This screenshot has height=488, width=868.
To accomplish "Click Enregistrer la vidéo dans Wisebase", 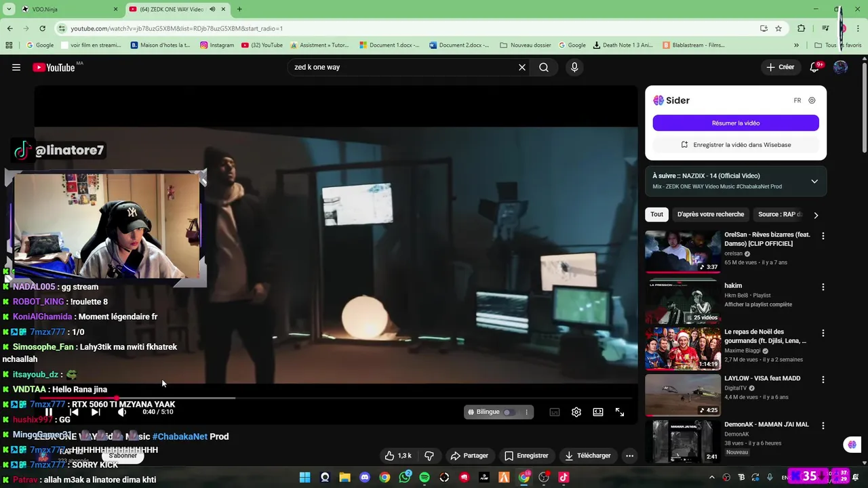I will pyautogui.click(x=736, y=144).
